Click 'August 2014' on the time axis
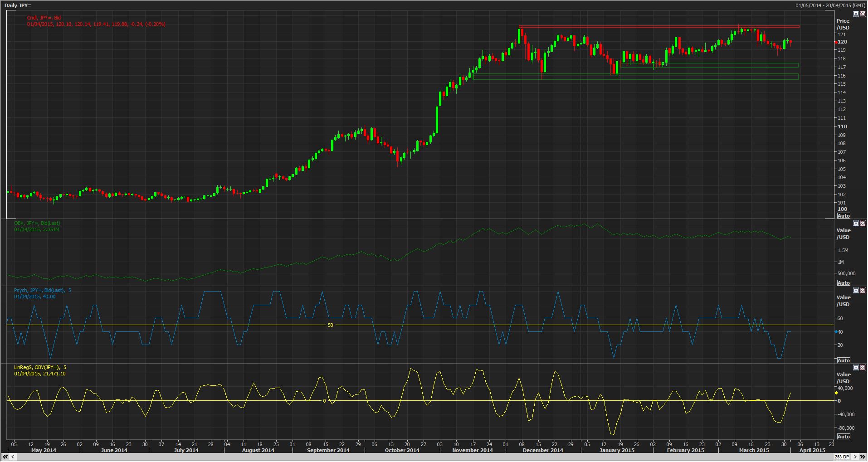 (258, 450)
